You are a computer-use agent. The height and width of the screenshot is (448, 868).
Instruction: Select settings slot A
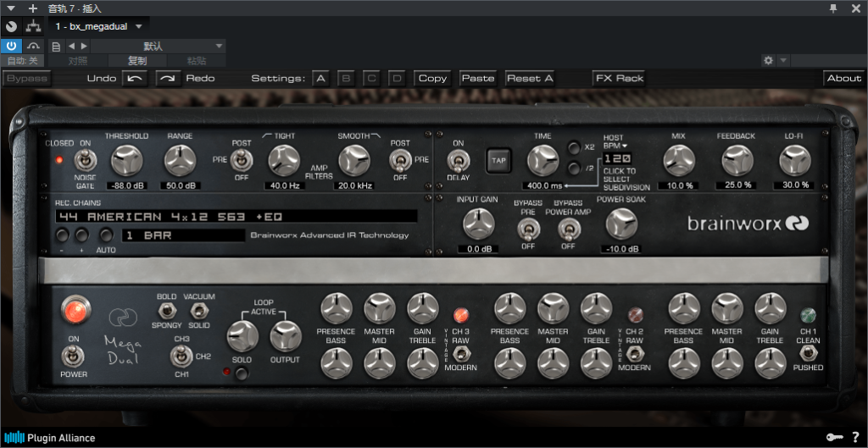[320, 78]
